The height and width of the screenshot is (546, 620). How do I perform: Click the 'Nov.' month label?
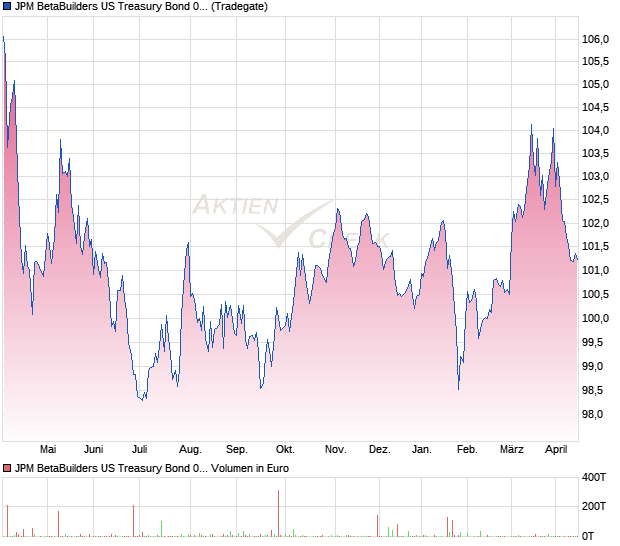[335, 450]
